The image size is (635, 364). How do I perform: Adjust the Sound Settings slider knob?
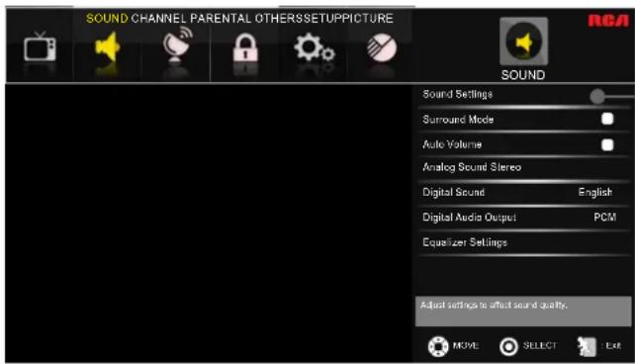click(597, 96)
